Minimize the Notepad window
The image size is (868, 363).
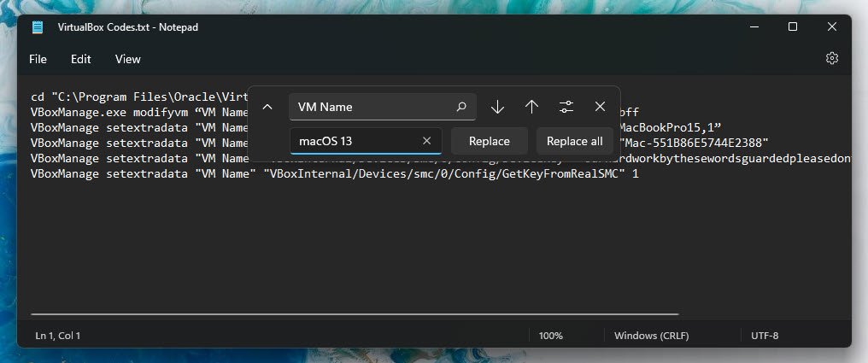pyautogui.click(x=754, y=27)
